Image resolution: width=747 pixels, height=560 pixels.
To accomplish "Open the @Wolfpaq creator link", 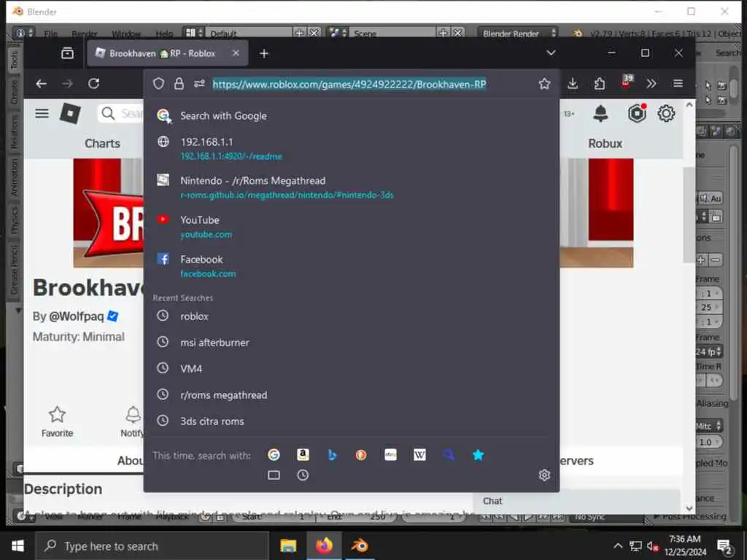I will coord(76,316).
